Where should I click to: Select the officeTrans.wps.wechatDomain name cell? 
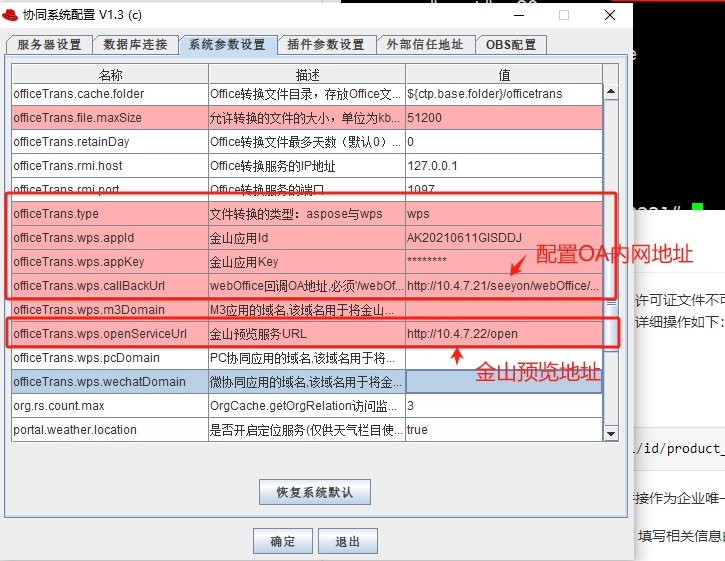[x=110, y=382]
